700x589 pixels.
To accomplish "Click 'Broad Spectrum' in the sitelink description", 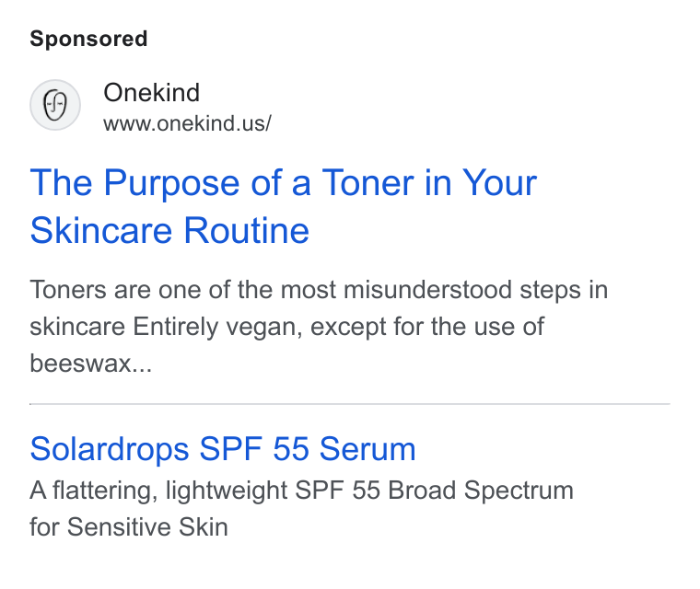I will click(481, 491).
